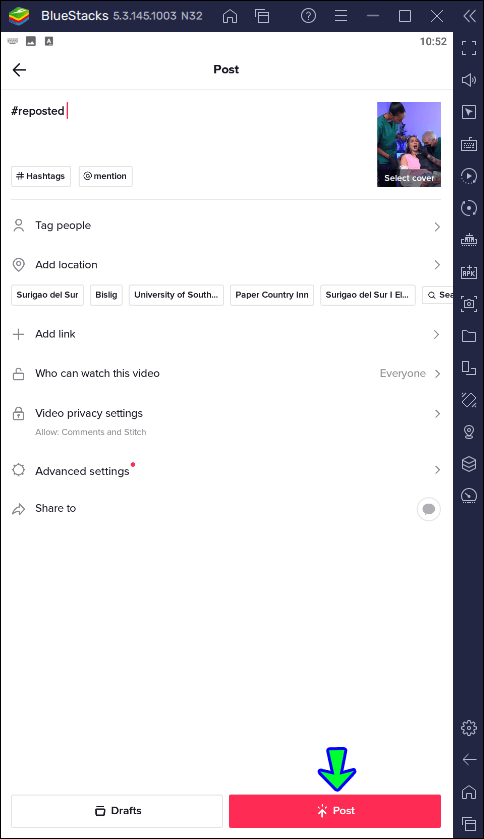Open keyboard game controls in the sidebar
This screenshot has height=839, width=484.
[x=469, y=144]
